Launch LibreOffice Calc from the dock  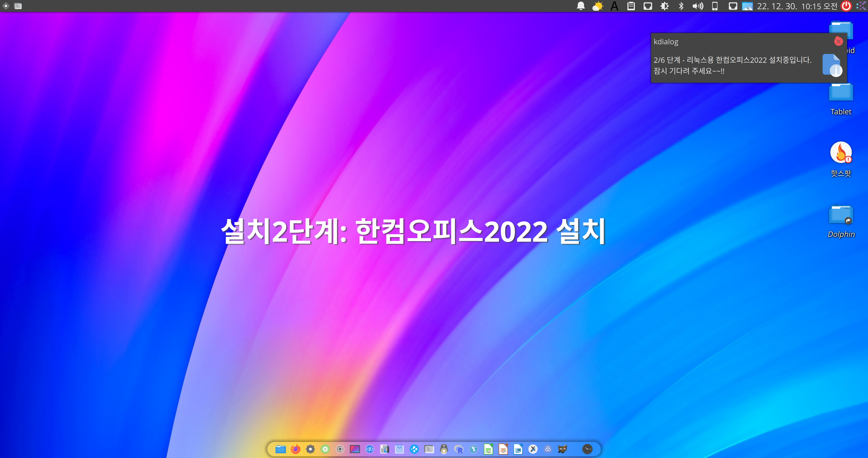pyautogui.click(x=488, y=449)
